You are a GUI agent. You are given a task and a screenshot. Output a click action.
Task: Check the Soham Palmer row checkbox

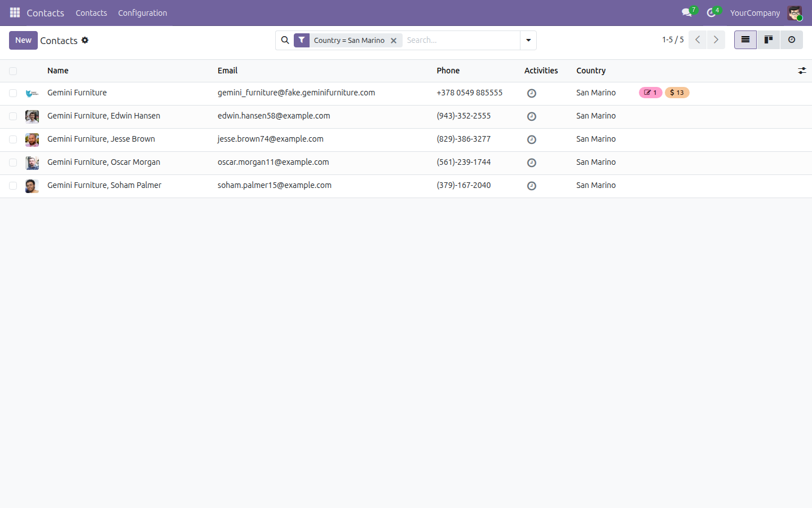coord(13,186)
